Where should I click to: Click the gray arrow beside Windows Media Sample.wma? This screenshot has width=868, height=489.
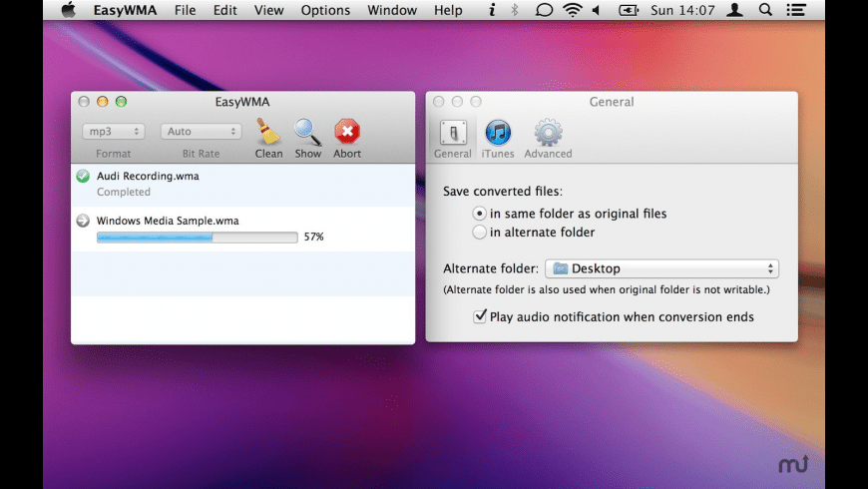(83, 221)
